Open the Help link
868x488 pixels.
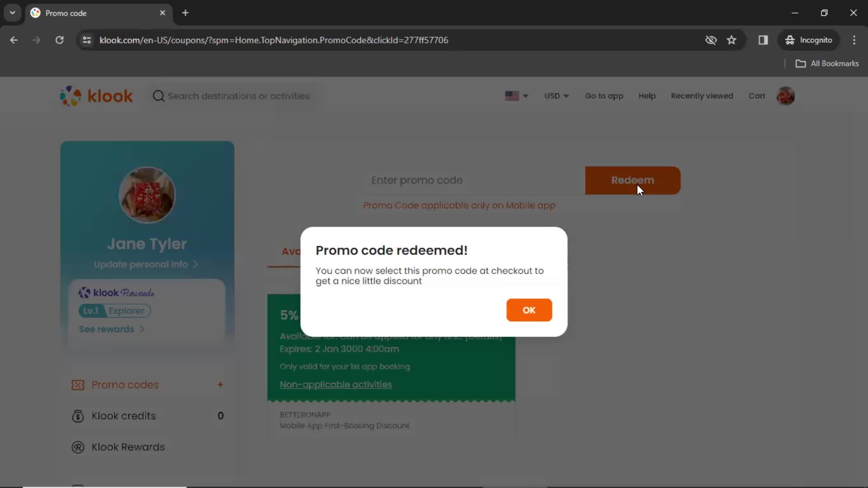coord(647,96)
